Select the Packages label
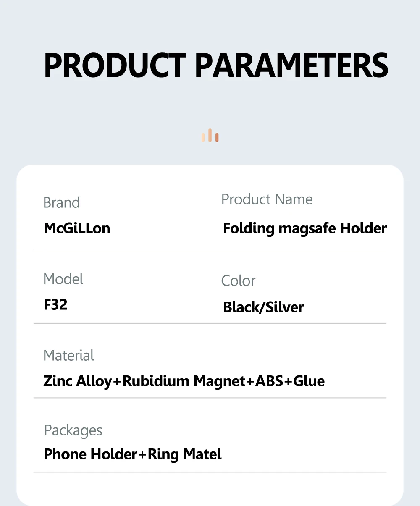The height and width of the screenshot is (506, 420). point(73,430)
